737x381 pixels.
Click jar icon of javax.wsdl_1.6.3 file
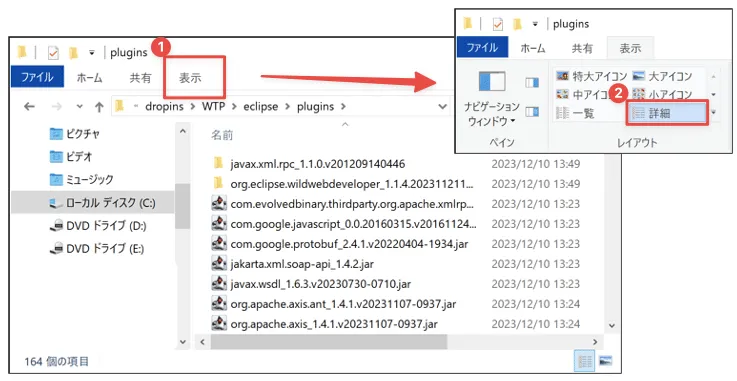pyautogui.click(x=219, y=283)
